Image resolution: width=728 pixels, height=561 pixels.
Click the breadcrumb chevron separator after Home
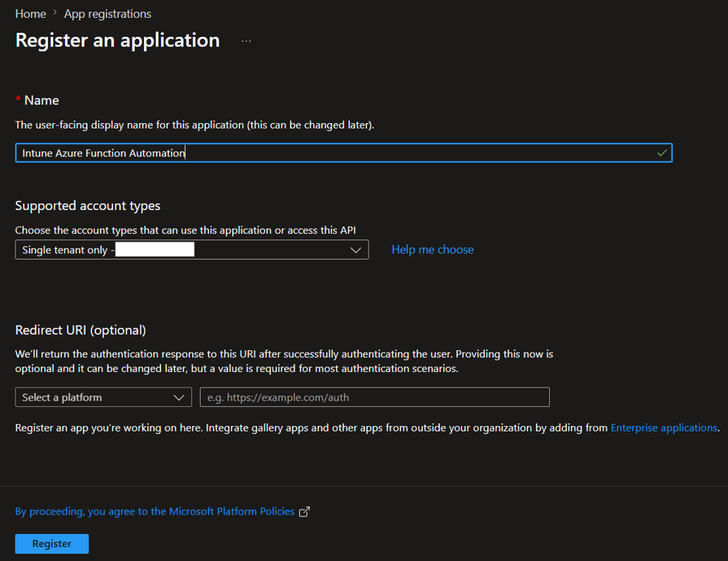tap(55, 13)
